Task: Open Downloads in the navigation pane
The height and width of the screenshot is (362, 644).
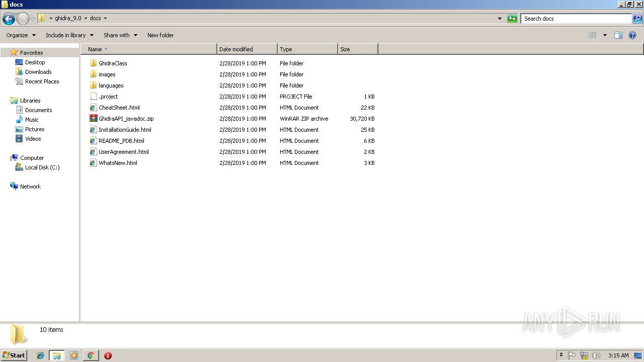Action: point(38,72)
